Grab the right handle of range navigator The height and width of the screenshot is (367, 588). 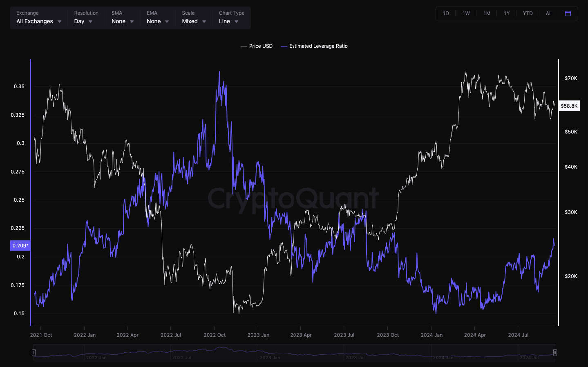[x=555, y=353]
